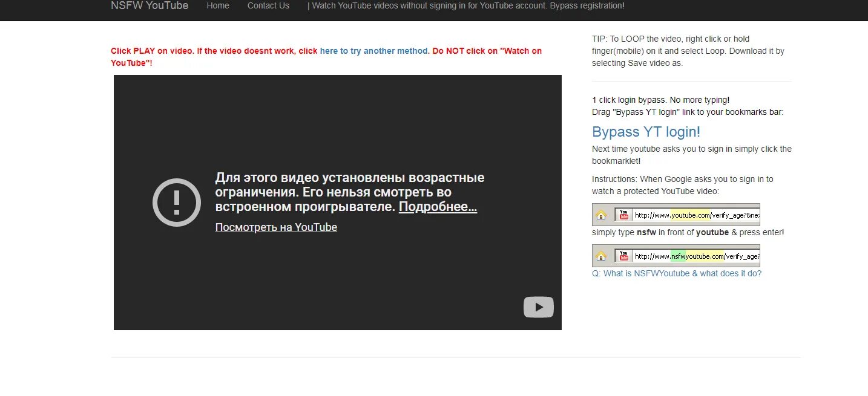Click the 'TIP: To LOOP the video' text
868x396 pixels.
[688, 51]
